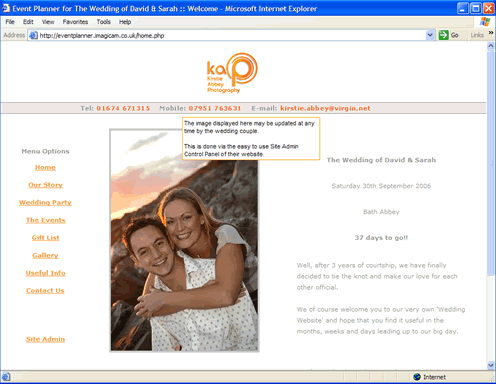496x384 pixels.
Task: Click the status bar page icon
Action: [x=6, y=377]
